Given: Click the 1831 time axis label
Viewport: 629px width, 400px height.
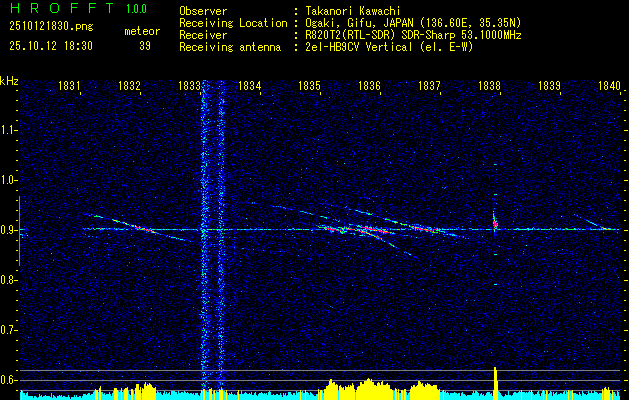Looking at the screenshot, I should [69, 85].
